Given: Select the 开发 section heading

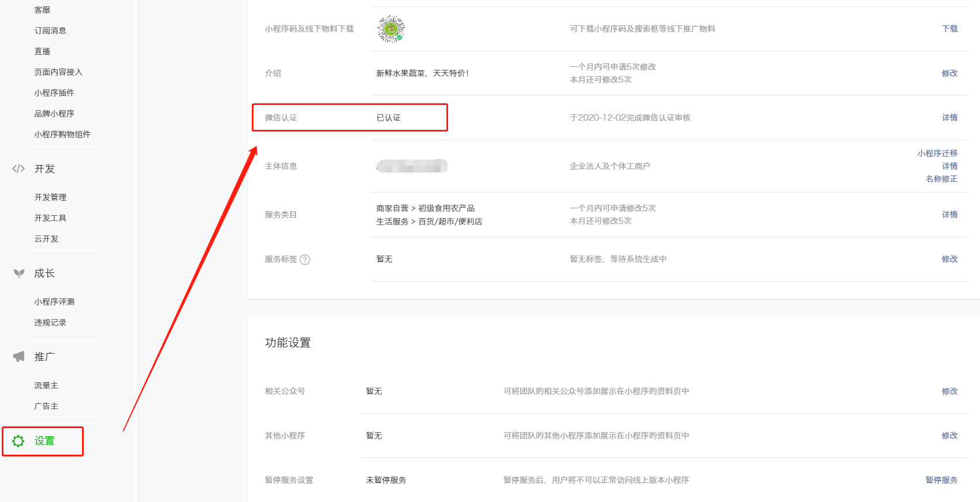Looking at the screenshot, I should [x=44, y=168].
